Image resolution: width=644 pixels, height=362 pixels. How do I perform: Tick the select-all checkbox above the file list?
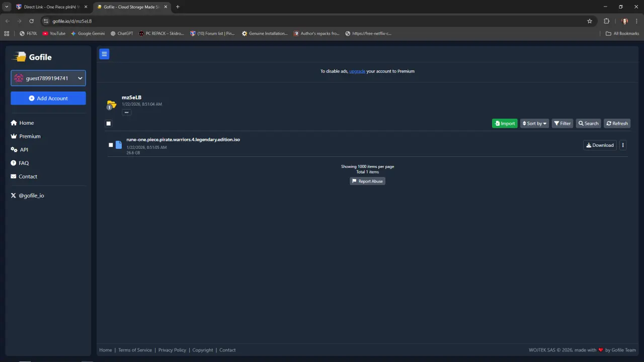(x=108, y=124)
